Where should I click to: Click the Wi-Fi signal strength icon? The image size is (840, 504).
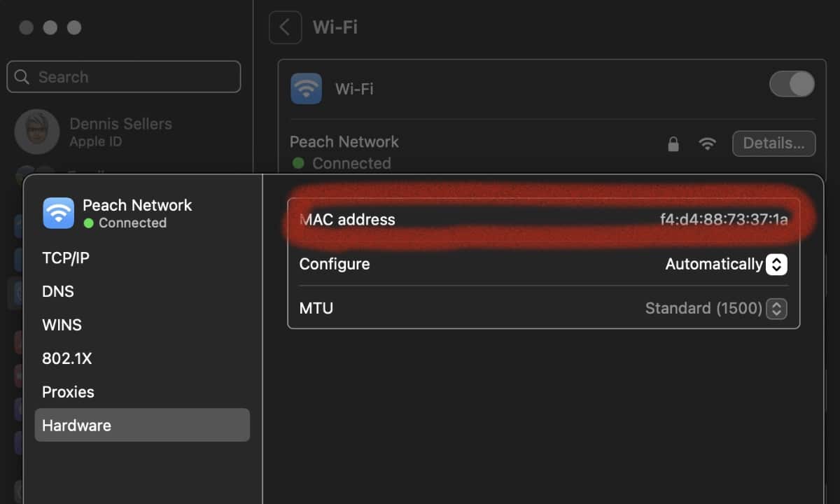tap(708, 144)
